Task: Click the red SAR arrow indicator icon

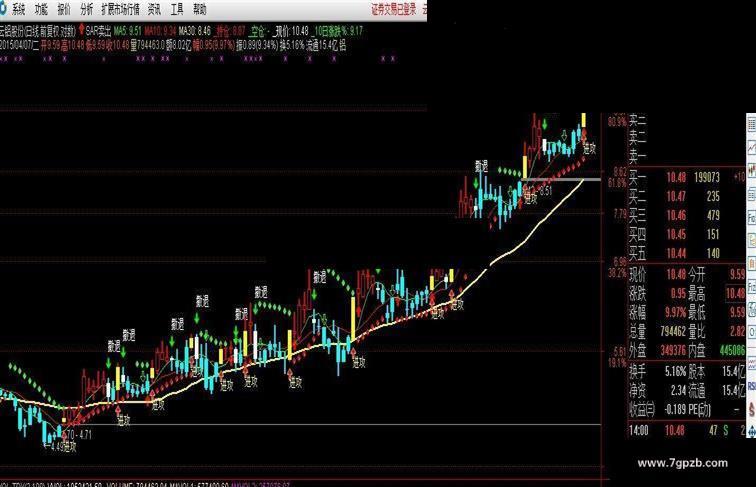Action: (x=82, y=29)
